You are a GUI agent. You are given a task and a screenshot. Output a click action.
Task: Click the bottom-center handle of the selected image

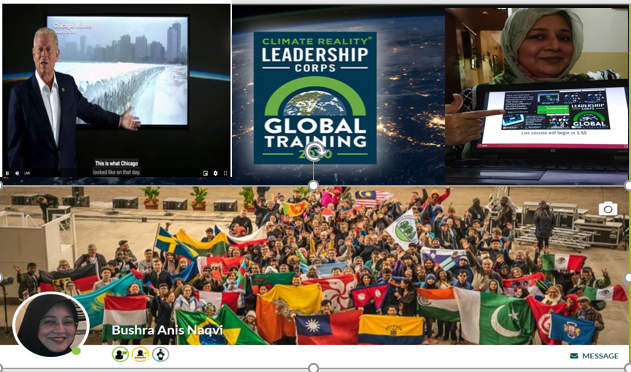(x=313, y=368)
